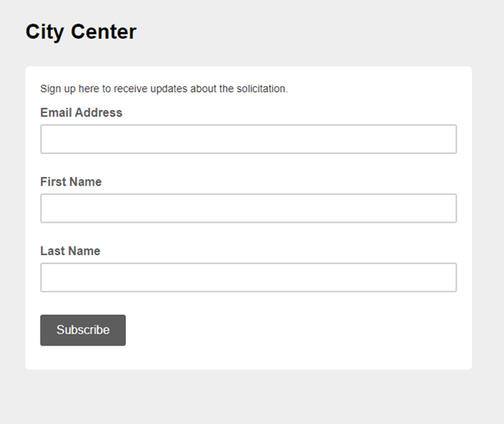504x424 pixels.
Task: Click the word "Address" in the email label
Action: (x=99, y=113)
